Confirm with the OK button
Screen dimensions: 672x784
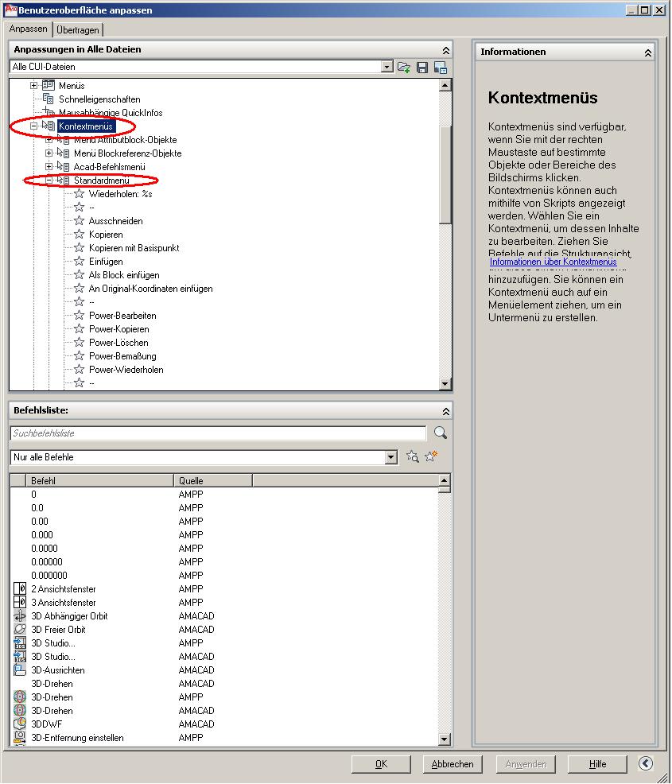click(381, 764)
